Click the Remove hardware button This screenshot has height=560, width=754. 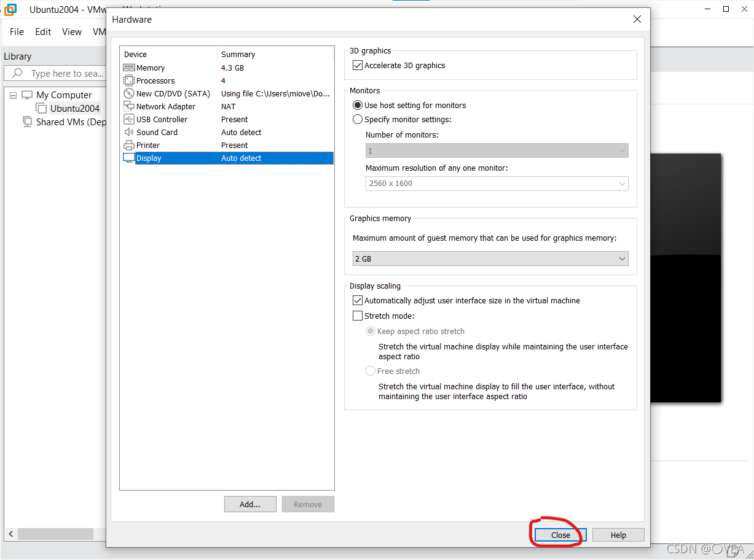(x=308, y=504)
